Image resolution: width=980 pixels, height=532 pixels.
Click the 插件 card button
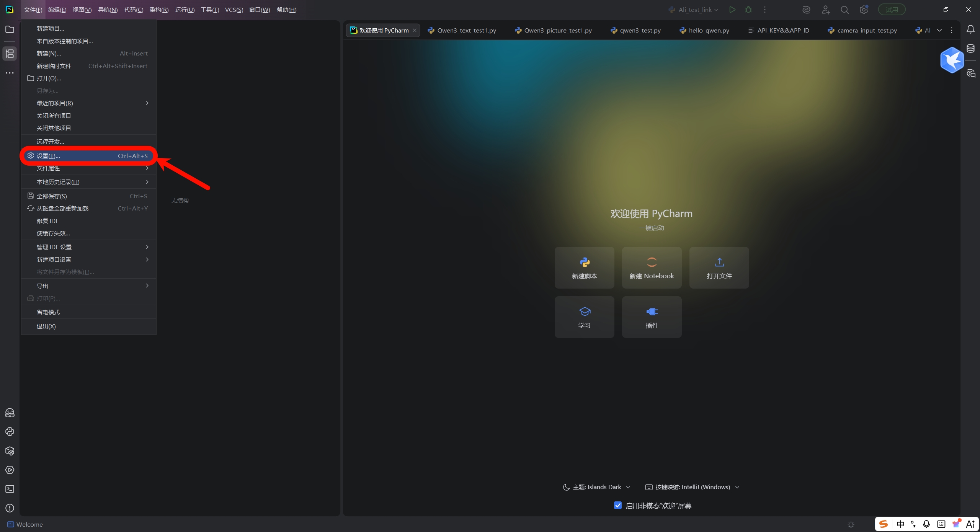652,317
